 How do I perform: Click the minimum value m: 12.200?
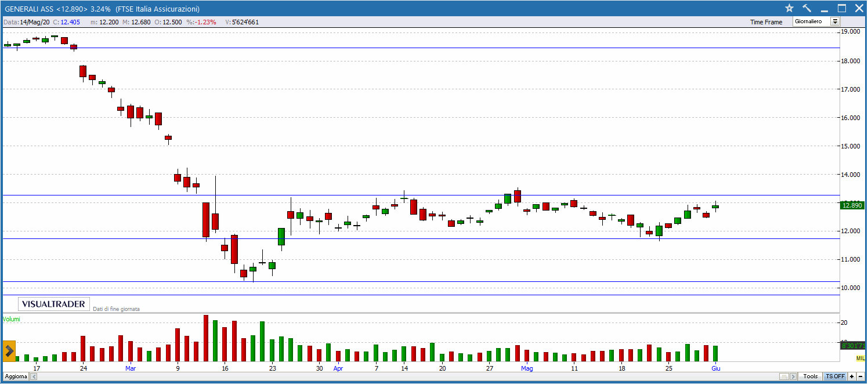(x=105, y=22)
